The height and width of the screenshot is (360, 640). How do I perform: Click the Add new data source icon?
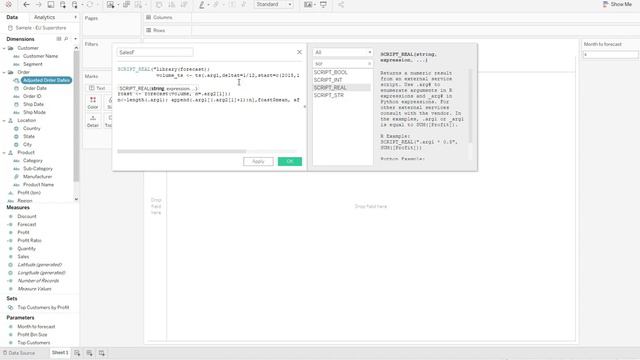(x=62, y=4)
